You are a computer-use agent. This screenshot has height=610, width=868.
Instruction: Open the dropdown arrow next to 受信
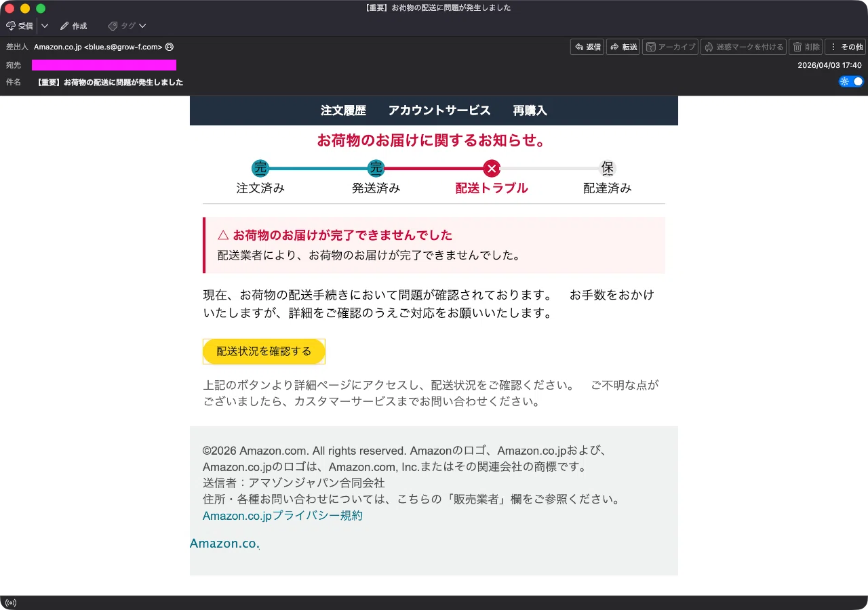(45, 26)
